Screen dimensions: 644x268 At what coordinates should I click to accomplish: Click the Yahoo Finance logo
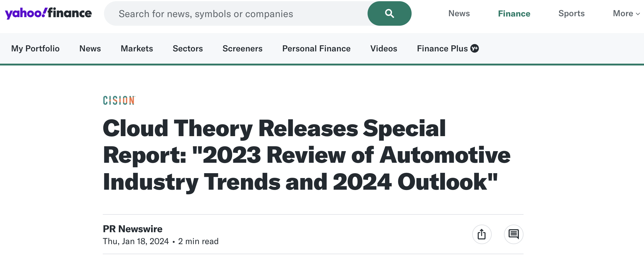coord(48,13)
